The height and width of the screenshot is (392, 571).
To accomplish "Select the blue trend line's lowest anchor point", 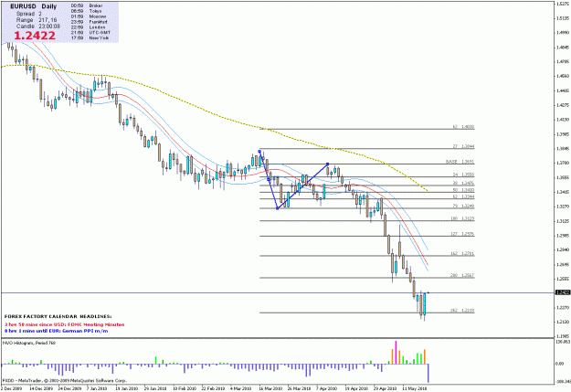I will point(277,208).
